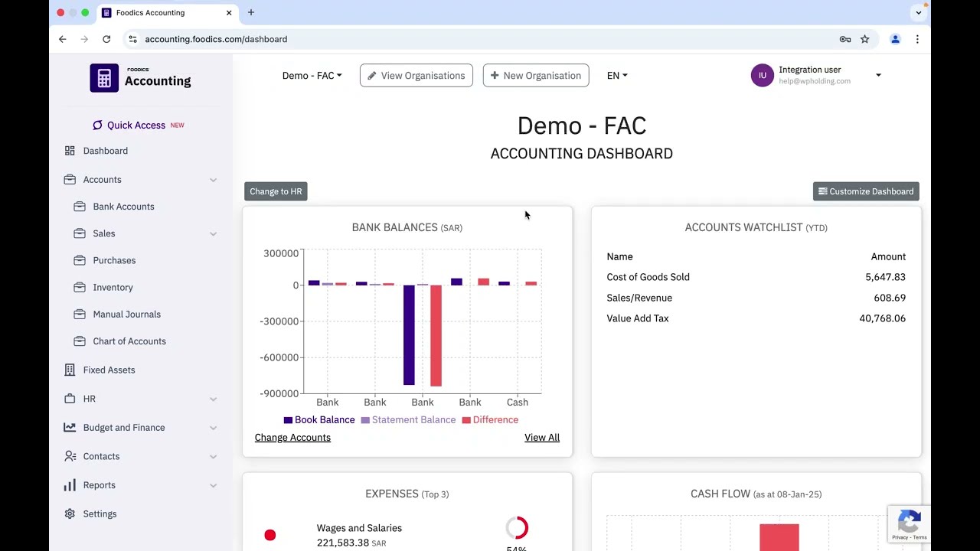Click the Cost of Goods Sold row name
The width and height of the screenshot is (980, 551).
(648, 277)
